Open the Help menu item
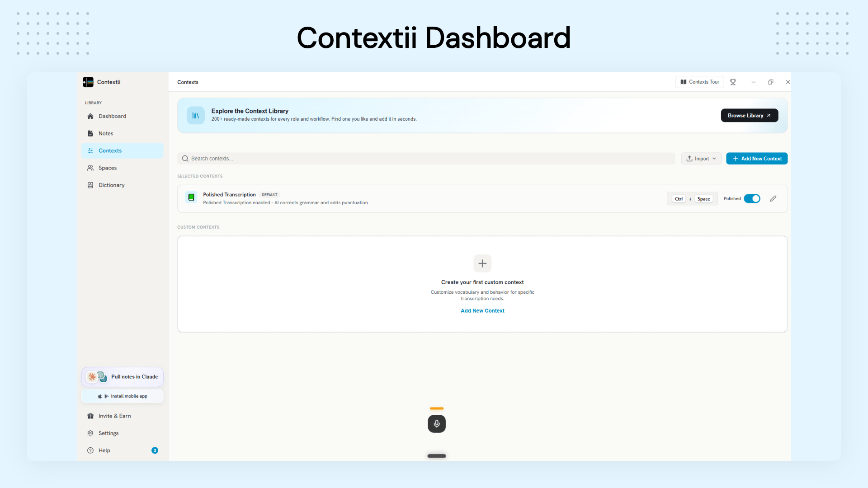Image resolution: width=868 pixels, height=488 pixels. (x=122, y=450)
